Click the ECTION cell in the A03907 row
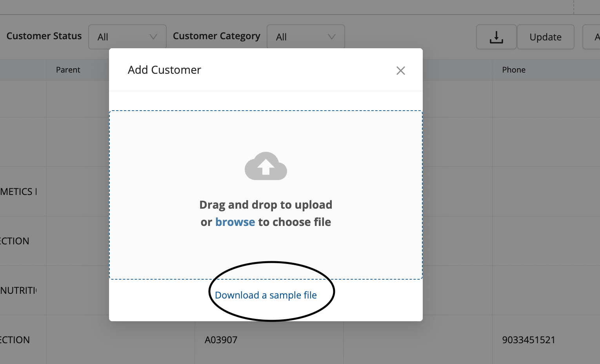Viewport: 600px width, 364px height. [15, 340]
